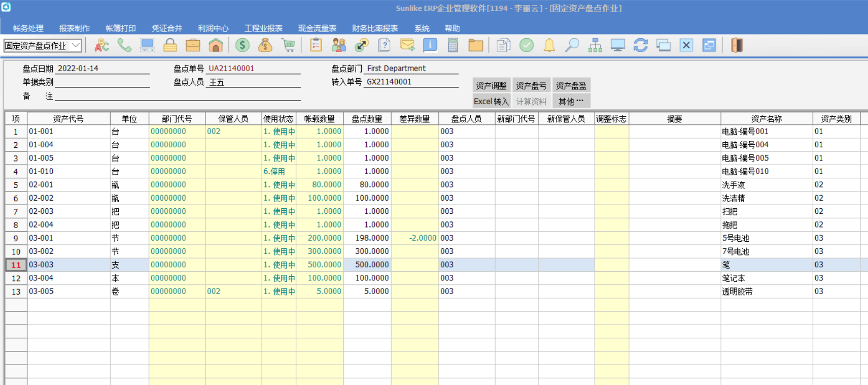Click the green checkmark circle icon
The height and width of the screenshot is (385, 868).
[526, 45]
